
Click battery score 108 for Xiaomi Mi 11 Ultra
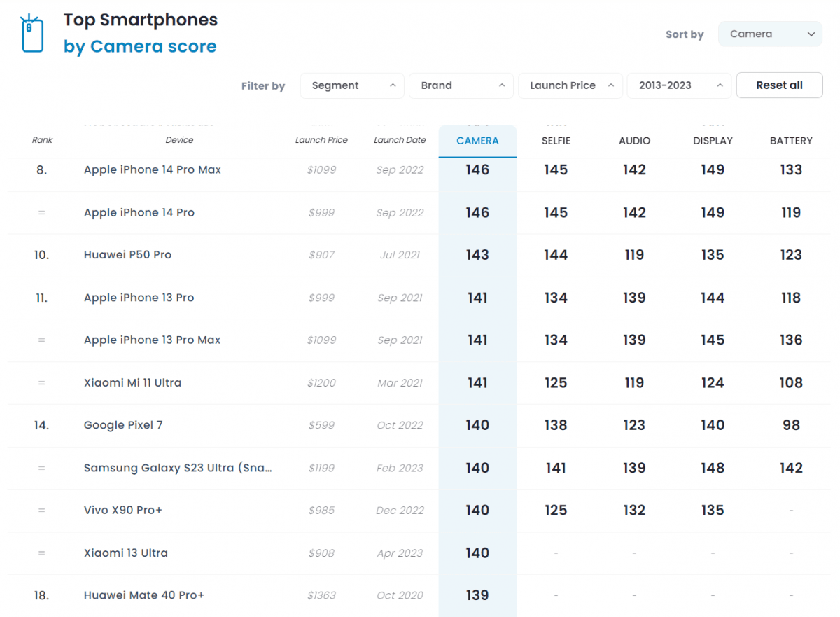coord(791,382)
